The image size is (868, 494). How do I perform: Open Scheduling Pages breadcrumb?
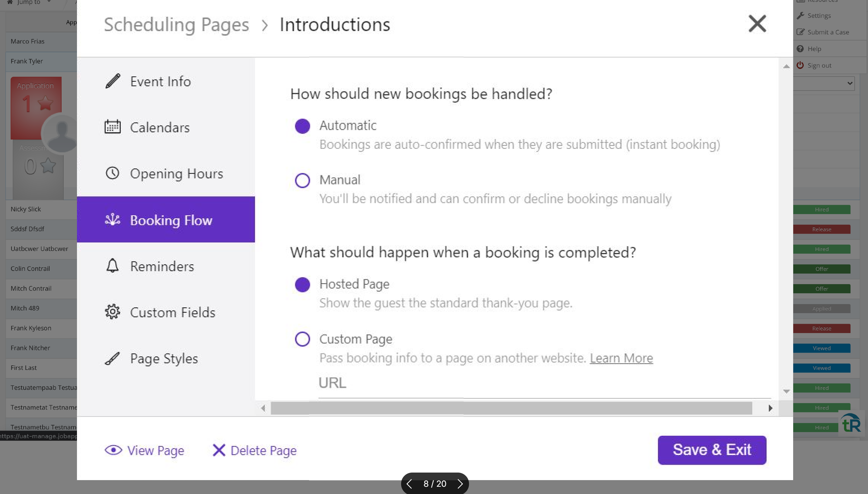[x=176, y=24]
